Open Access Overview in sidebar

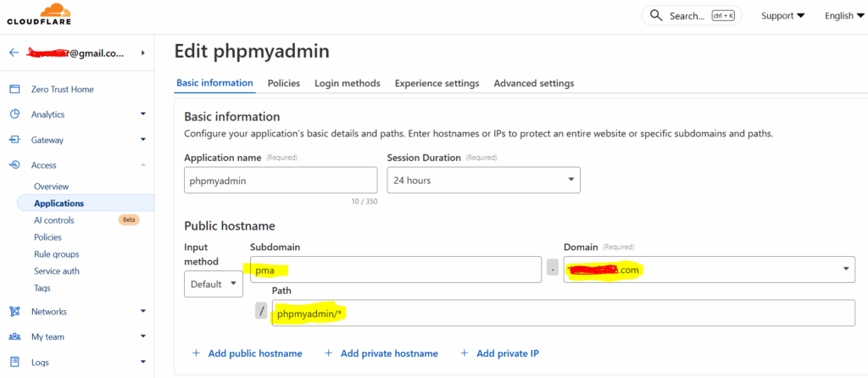pos(52,186)
